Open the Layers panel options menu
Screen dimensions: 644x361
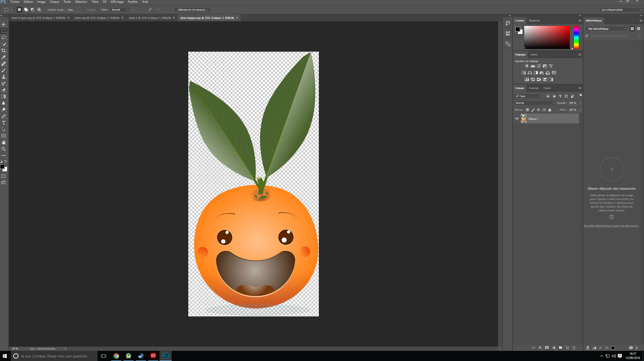[x=580, y=88]
